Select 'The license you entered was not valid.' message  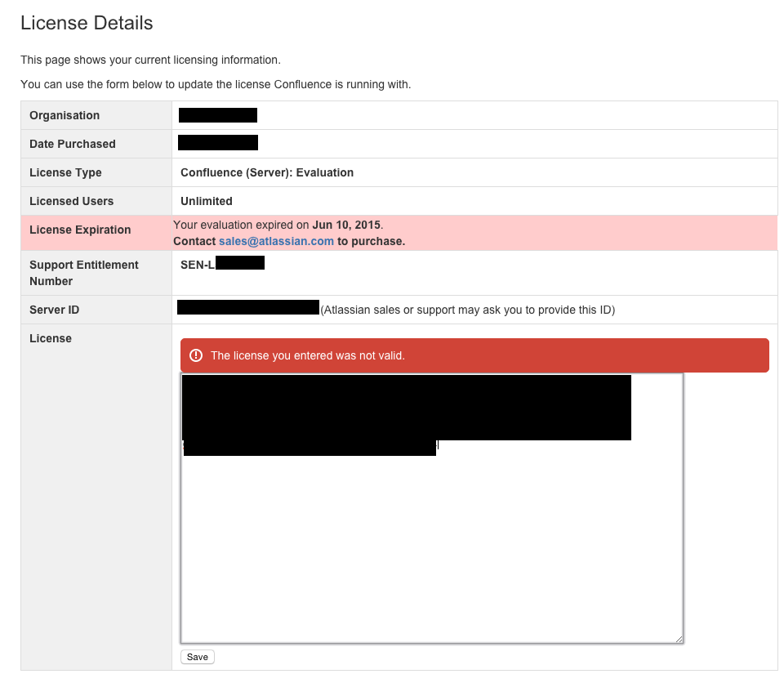coord(308,355)
